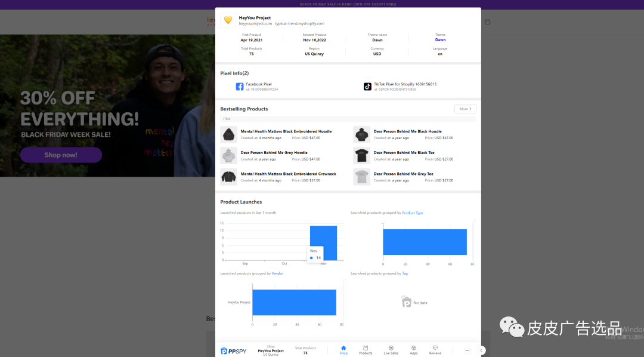Click the Region value US Quincy

coord(314,54)
